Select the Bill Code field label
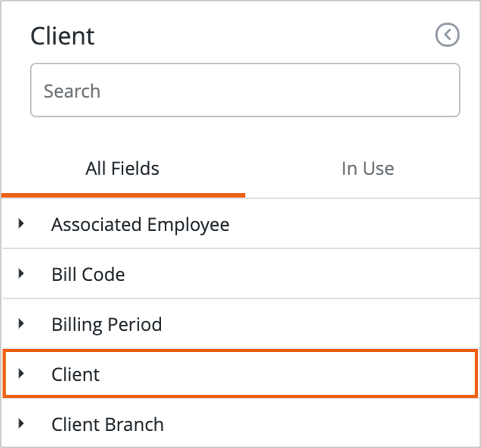This screenshot has width=481, height=448. pyautogui.click(x=88, y=274)
